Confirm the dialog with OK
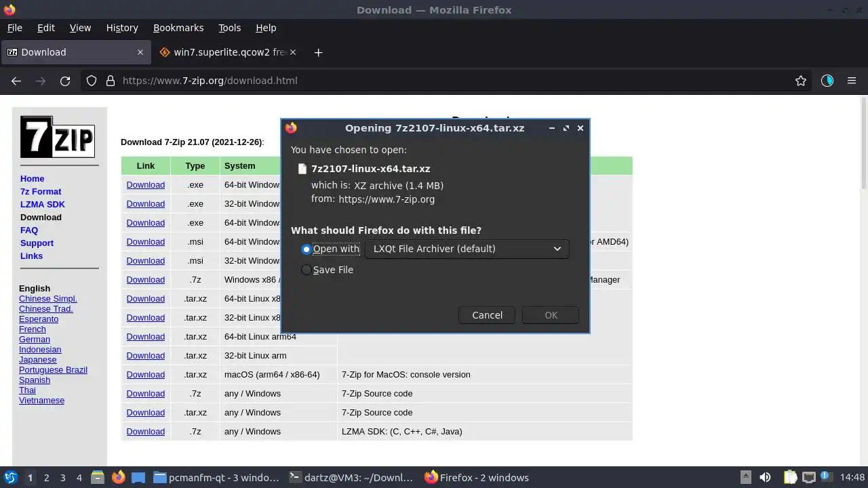The image size is (868, 488). [x=551, y=315]
